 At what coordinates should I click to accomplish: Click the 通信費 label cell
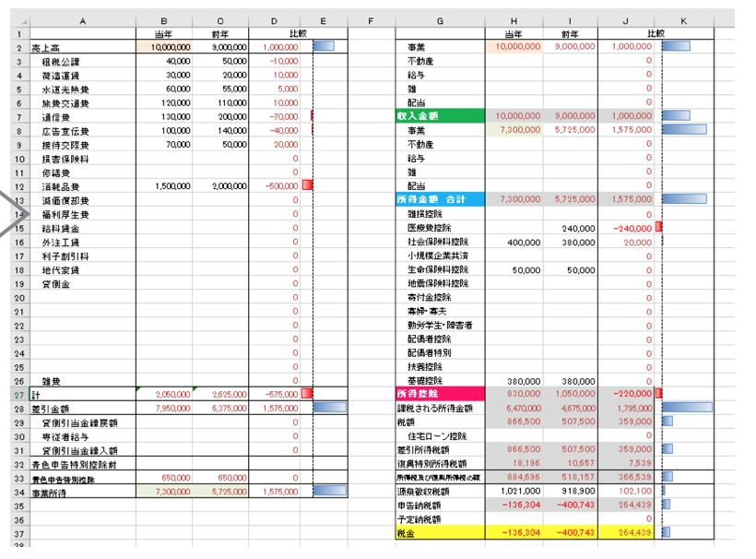coord(83,117)
